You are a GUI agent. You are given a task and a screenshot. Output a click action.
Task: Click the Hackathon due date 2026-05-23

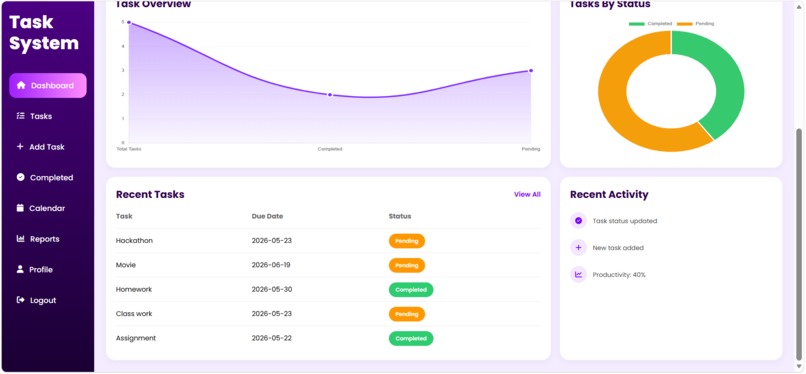click(x=271, y=240)
